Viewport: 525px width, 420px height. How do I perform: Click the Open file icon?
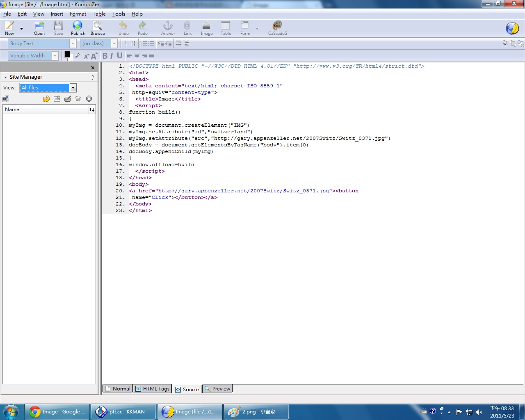click(39, 26)
